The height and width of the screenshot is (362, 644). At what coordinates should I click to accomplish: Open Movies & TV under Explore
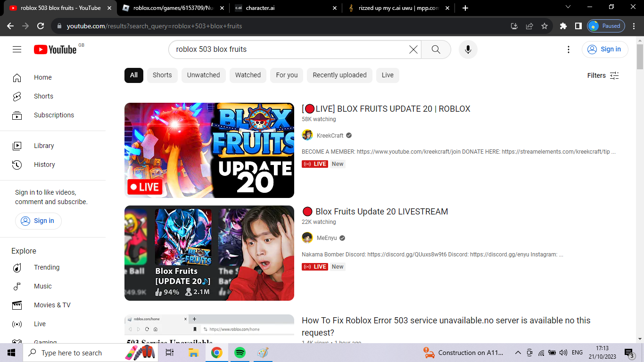(53, 305)
